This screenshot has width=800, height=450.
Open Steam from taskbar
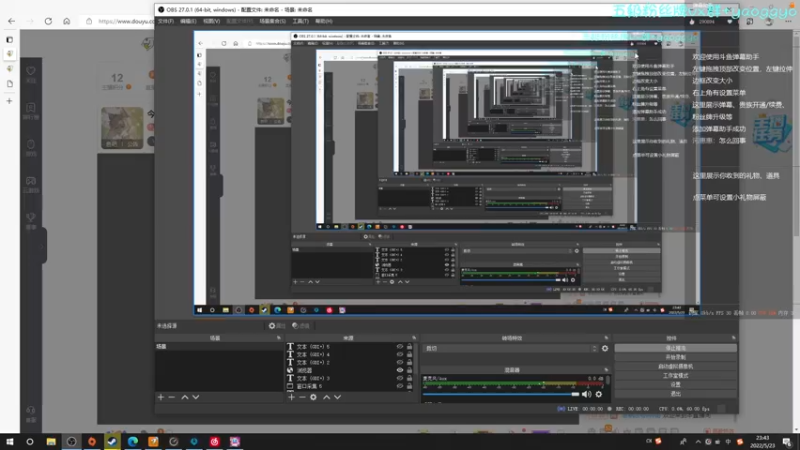112,442
